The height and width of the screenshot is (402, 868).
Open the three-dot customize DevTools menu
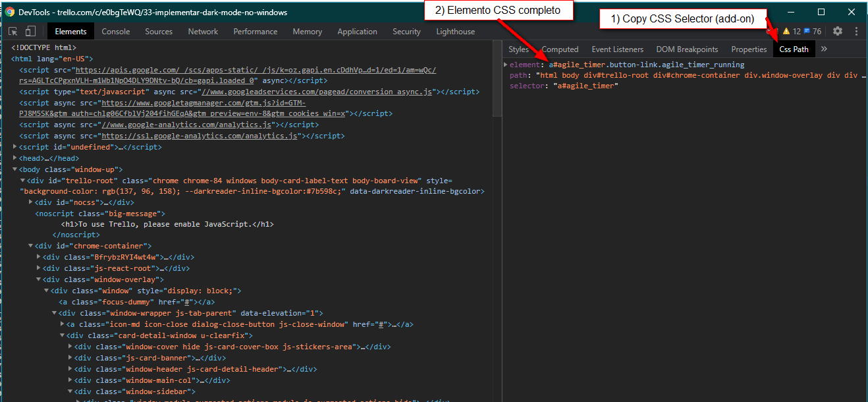tap(856, 31)
